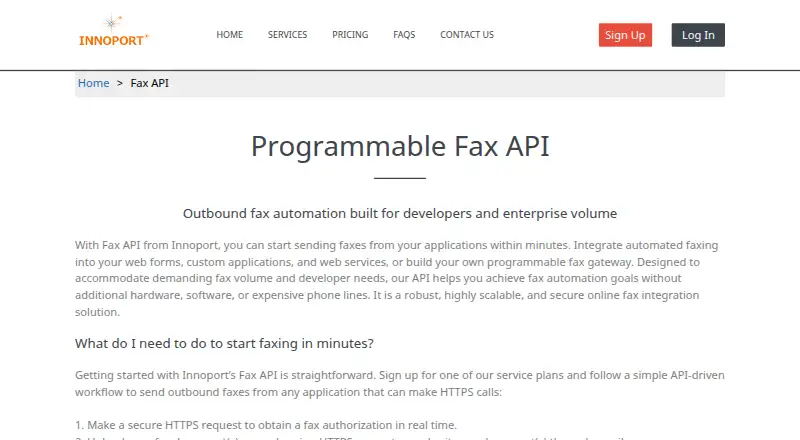Click the red Sign Up button

coord(625,35)
